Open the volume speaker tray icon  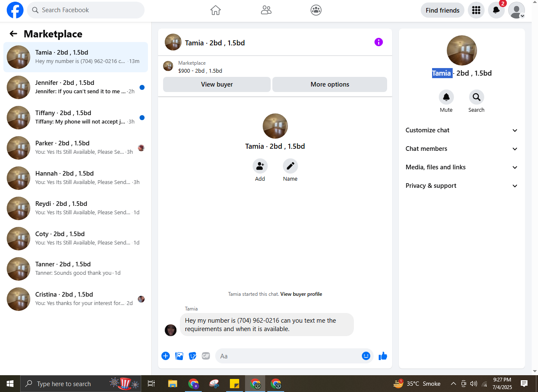click(474, 384)
